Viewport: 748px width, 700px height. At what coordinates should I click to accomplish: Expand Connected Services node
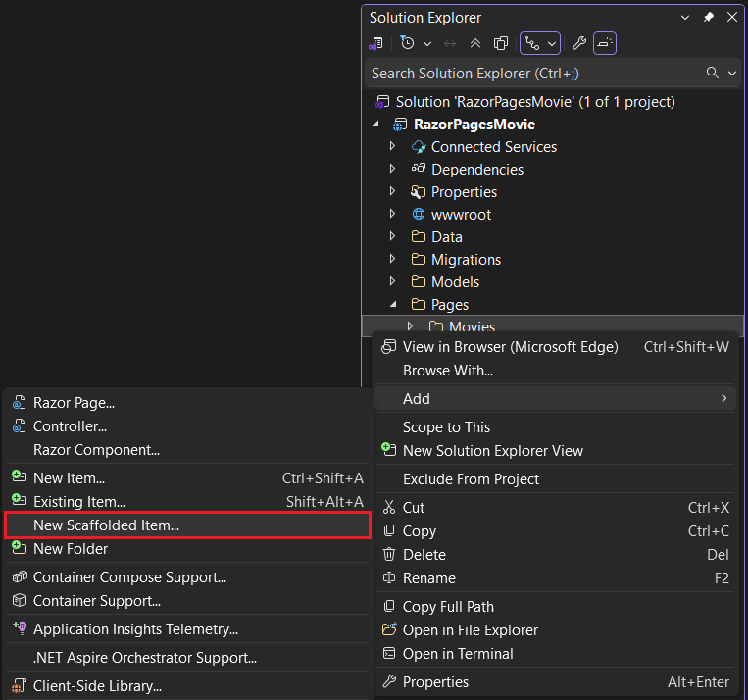pyautogui.click(x=392, y=146)
